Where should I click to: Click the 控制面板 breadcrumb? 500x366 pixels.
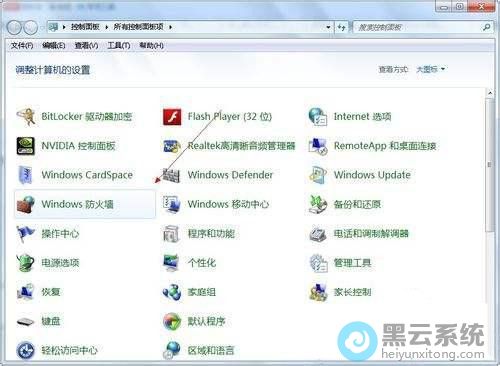click(x=85, y=27)
